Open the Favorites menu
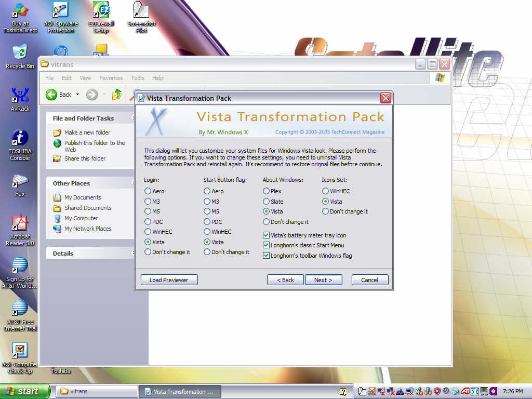Viewport: 532px width, 399px height. pyautogui.click(x=111, y=78)
